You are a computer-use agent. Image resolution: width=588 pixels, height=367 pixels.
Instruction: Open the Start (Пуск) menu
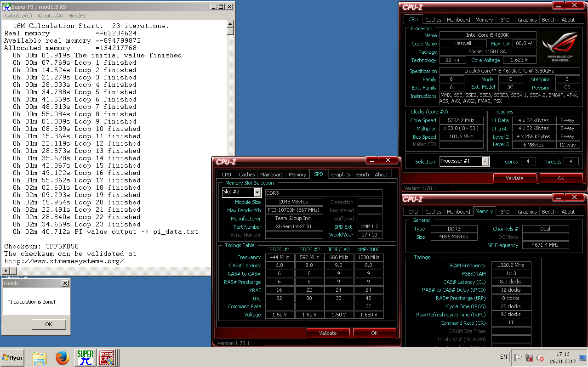pyautogui.click(x=13, y=357)
